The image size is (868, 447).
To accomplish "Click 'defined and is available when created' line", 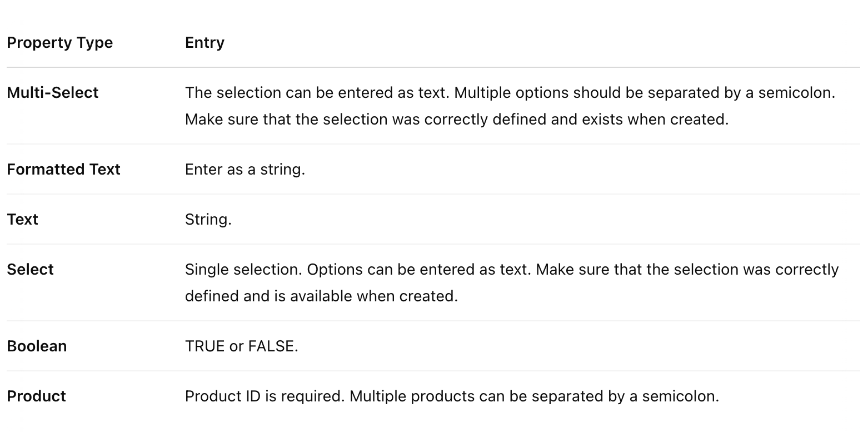I will (321, 296).
